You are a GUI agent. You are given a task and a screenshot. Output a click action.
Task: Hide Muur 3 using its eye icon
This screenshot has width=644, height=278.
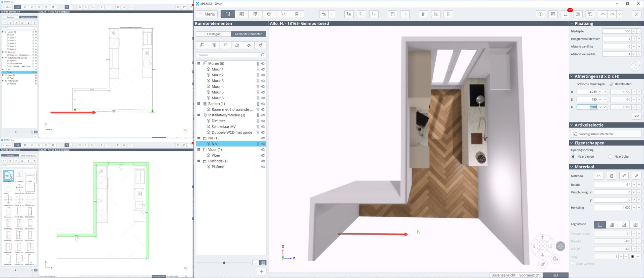[263, 81]
